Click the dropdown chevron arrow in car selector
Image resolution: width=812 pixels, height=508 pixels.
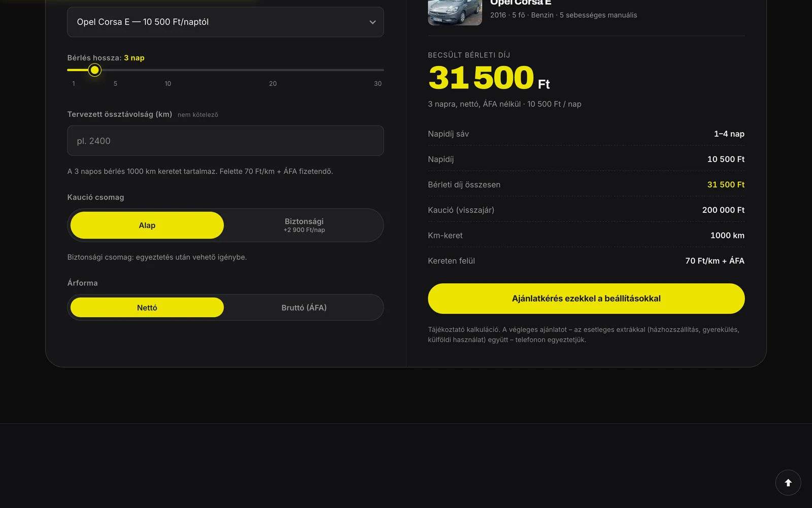click(x=373, y=22)
